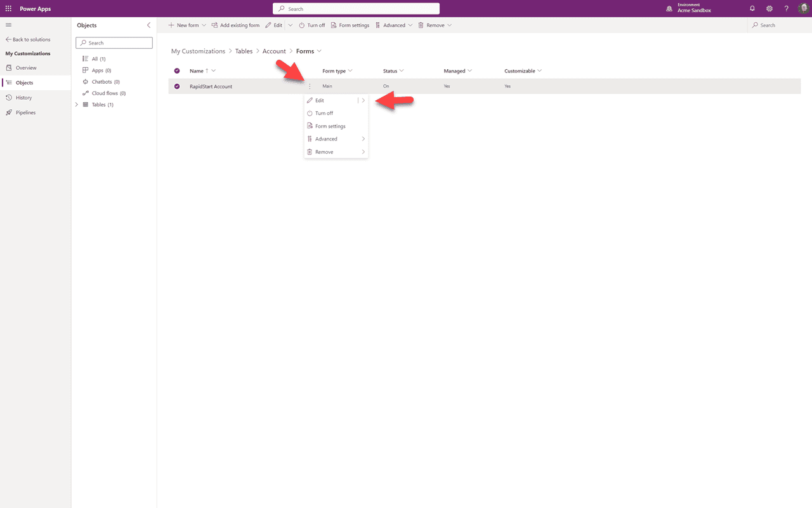Image resolution: width=812 pixels, height=508 pixels.
Task: Open the Help question mark icon
Action: click(786, 8)
